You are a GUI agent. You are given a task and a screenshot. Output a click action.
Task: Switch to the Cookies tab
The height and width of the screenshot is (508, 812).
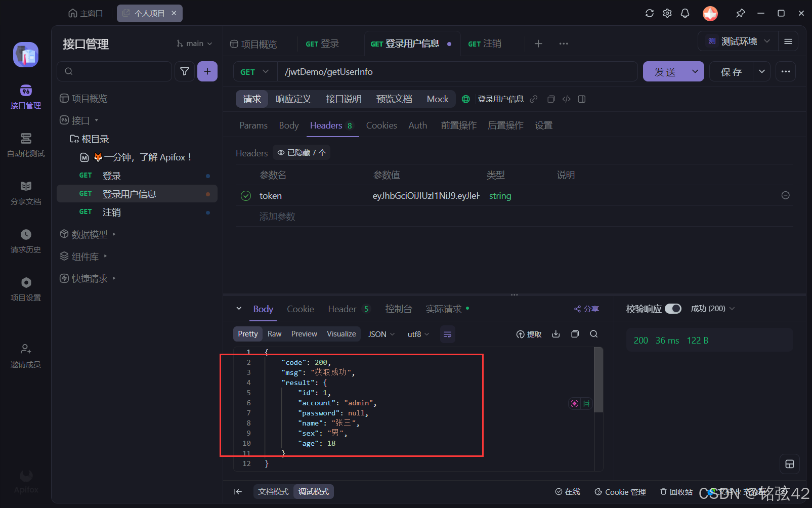point(381,125)
